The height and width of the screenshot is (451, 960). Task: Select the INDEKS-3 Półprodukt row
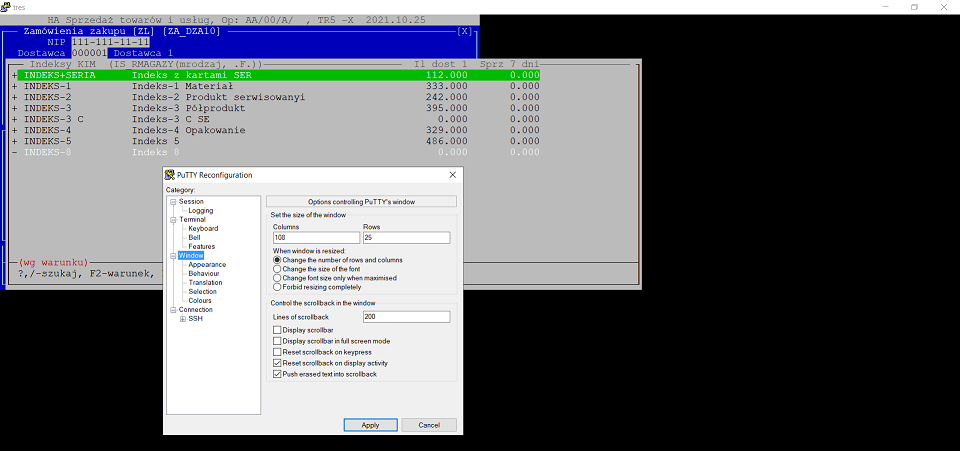tap(276, 108)
